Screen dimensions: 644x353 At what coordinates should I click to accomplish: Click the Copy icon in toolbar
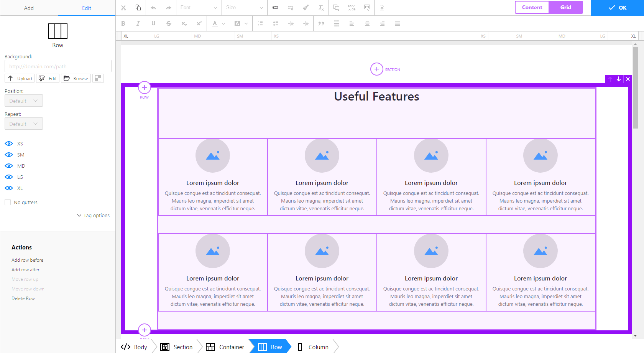(x=138, y=8)
